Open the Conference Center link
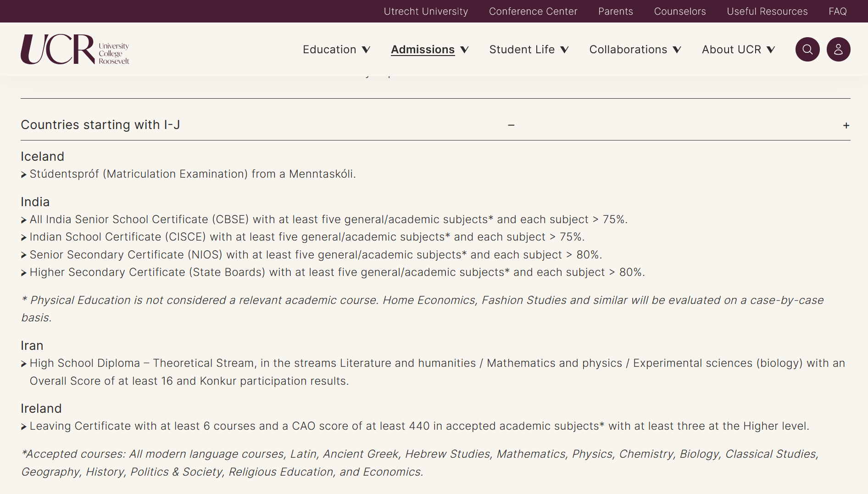Image resolution: width=868 pixels, height=494 pixels. coord(533,11)
